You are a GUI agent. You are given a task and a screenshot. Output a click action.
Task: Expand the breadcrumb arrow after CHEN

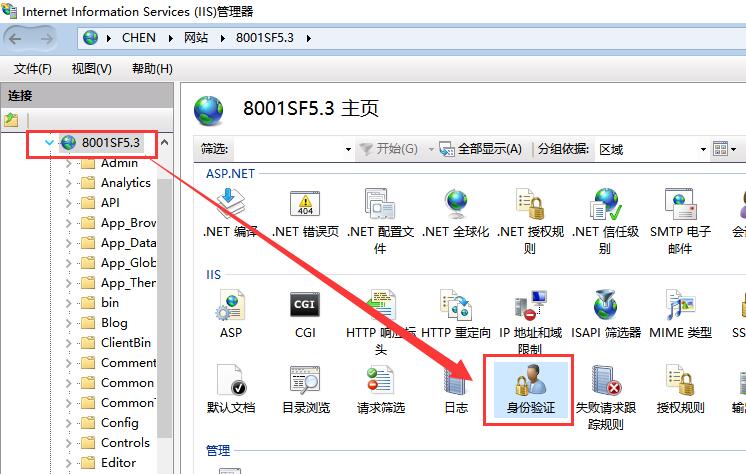[170, 39]
